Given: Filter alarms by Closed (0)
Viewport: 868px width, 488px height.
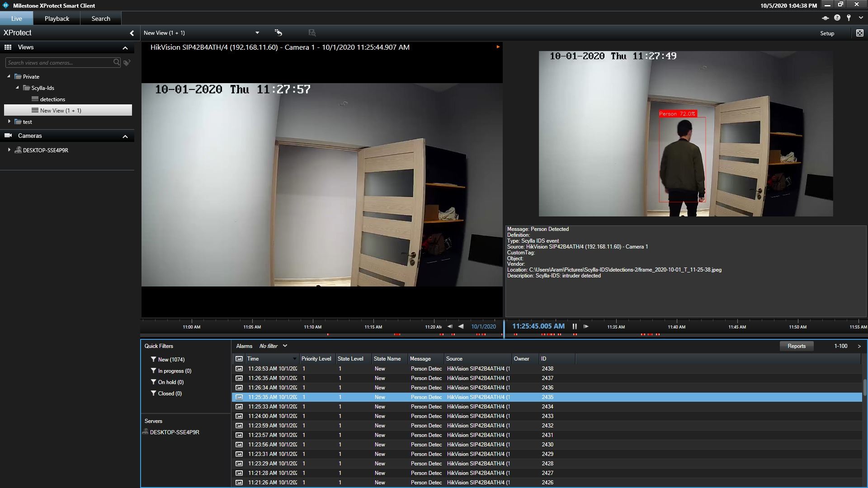Looking at the screenshot, I should click(170, 394).
